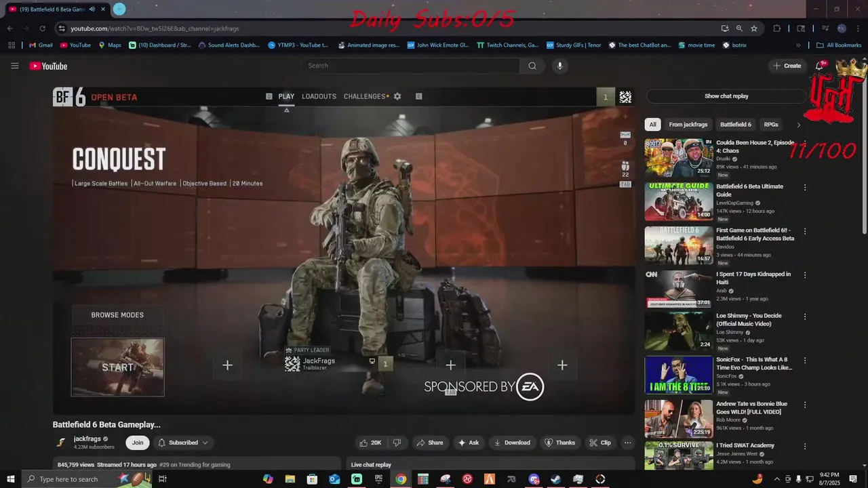
Task: Open the Maps bookmark
Action: pyautogui.click(x=110, y=45)
